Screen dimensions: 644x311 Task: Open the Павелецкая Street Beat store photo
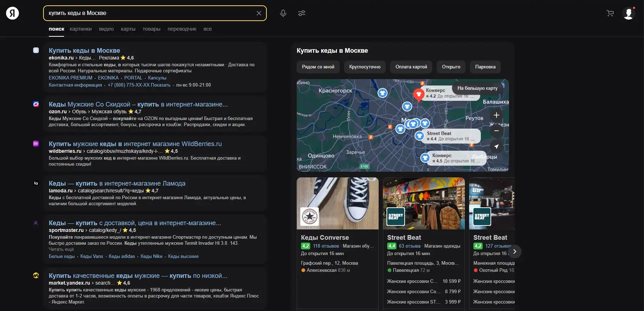click(424, 203)
